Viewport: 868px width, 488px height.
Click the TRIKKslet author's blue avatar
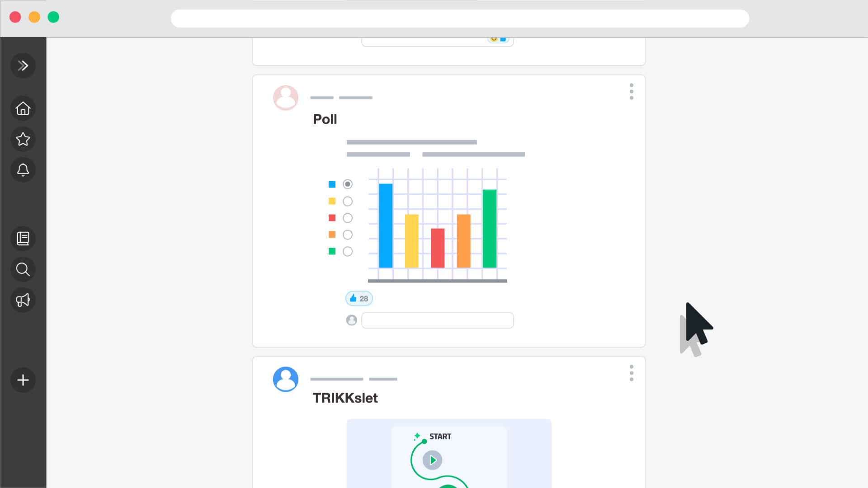click(286, 379)
